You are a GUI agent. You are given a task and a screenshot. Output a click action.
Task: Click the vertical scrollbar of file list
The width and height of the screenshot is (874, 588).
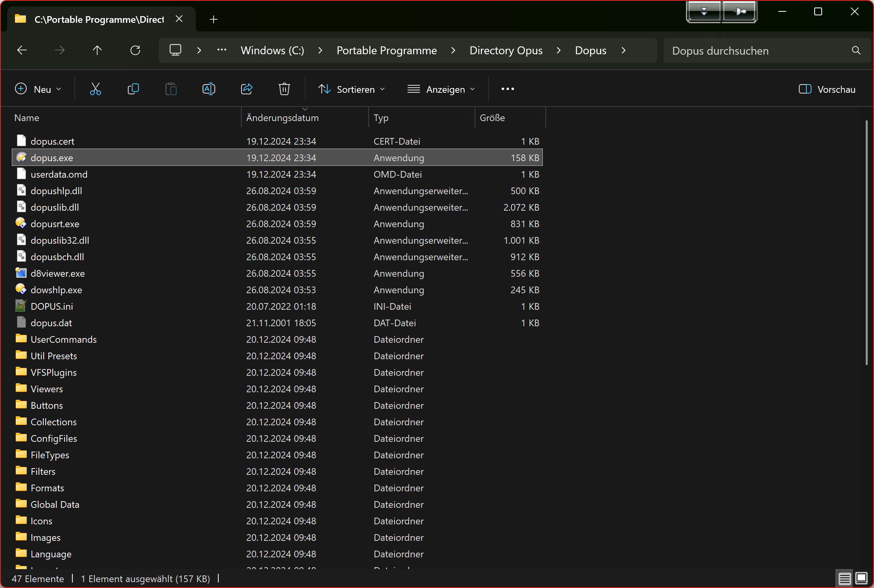click(x=867, y=243)
